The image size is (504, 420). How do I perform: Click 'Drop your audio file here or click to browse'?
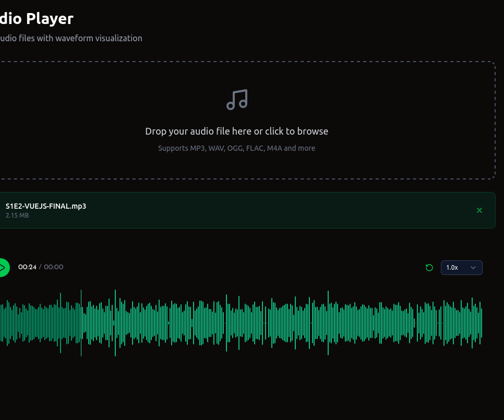pos(236,131)
